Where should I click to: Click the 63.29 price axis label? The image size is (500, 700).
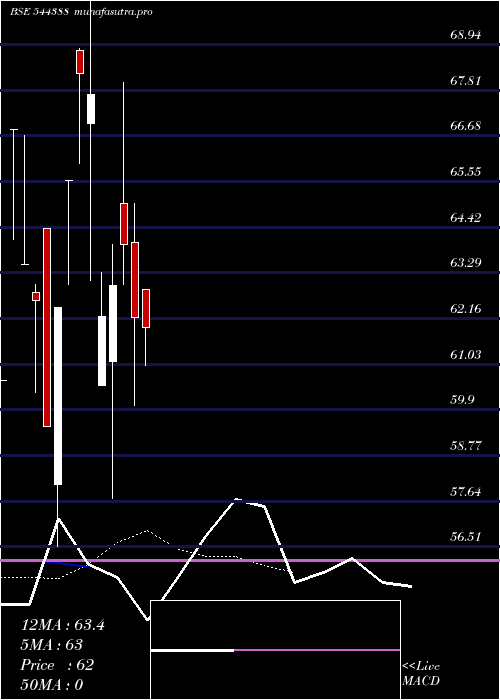466,262
